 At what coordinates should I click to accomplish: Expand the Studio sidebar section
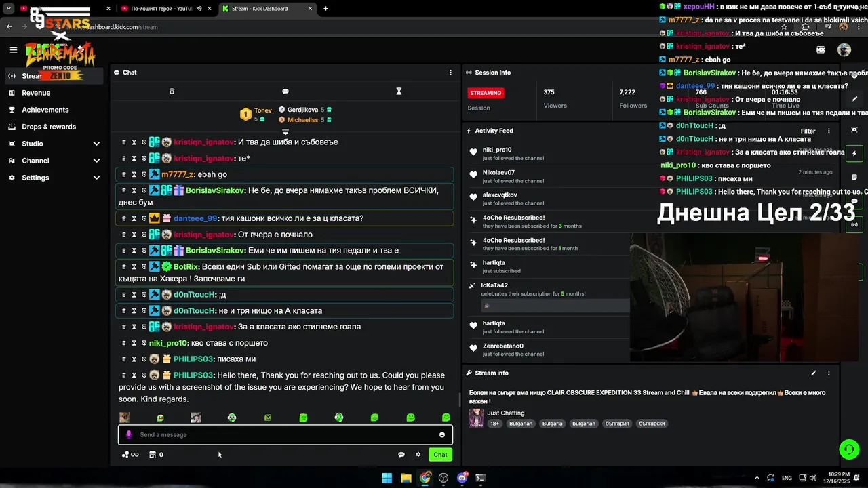pyautogui.click(x=54, y=144)
